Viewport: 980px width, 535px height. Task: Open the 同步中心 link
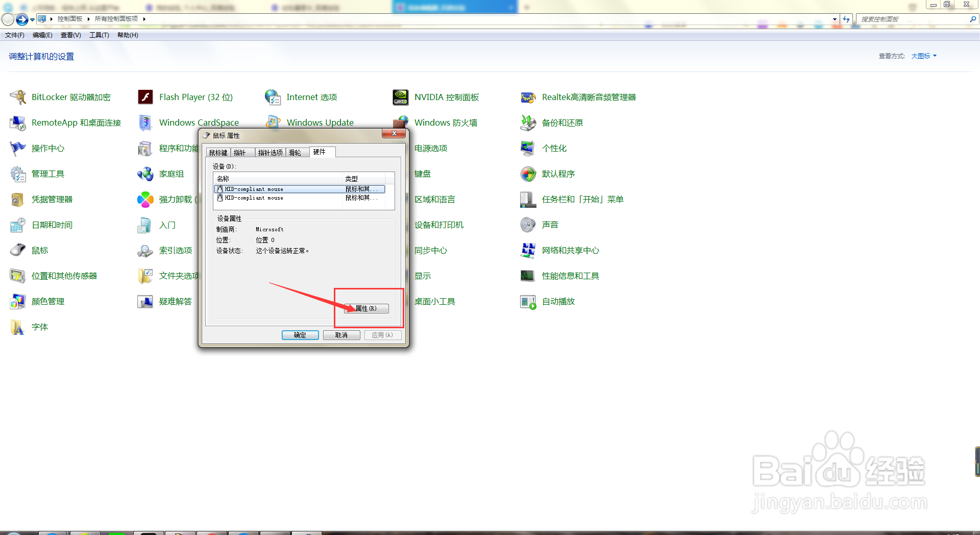[x=431, y=250]
